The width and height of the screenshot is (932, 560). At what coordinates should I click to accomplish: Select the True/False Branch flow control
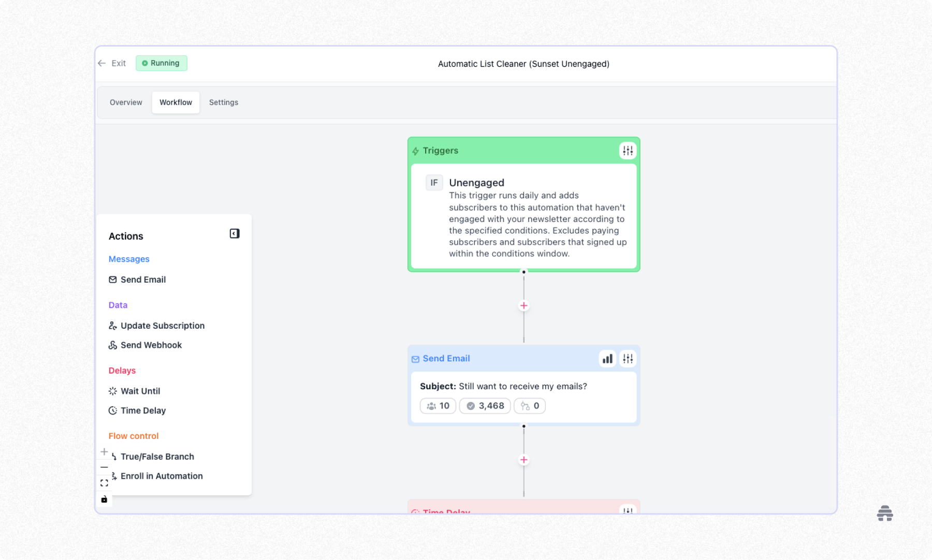tap(157, 456)
